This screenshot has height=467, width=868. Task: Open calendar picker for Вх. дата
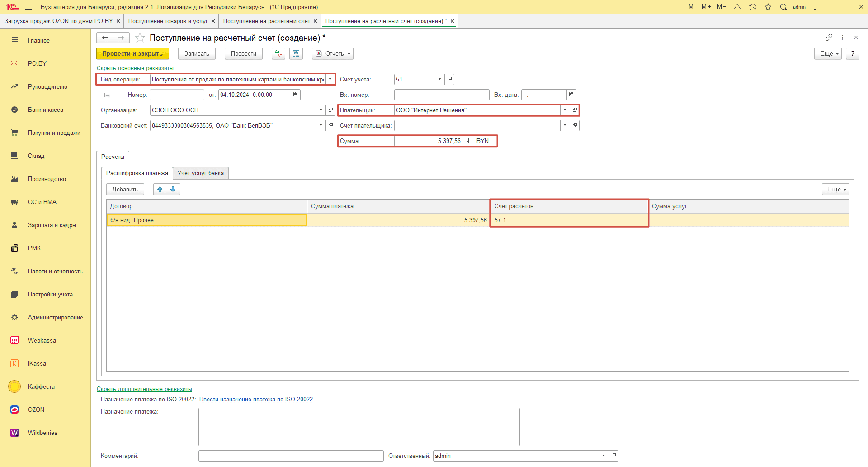[571, 95]
